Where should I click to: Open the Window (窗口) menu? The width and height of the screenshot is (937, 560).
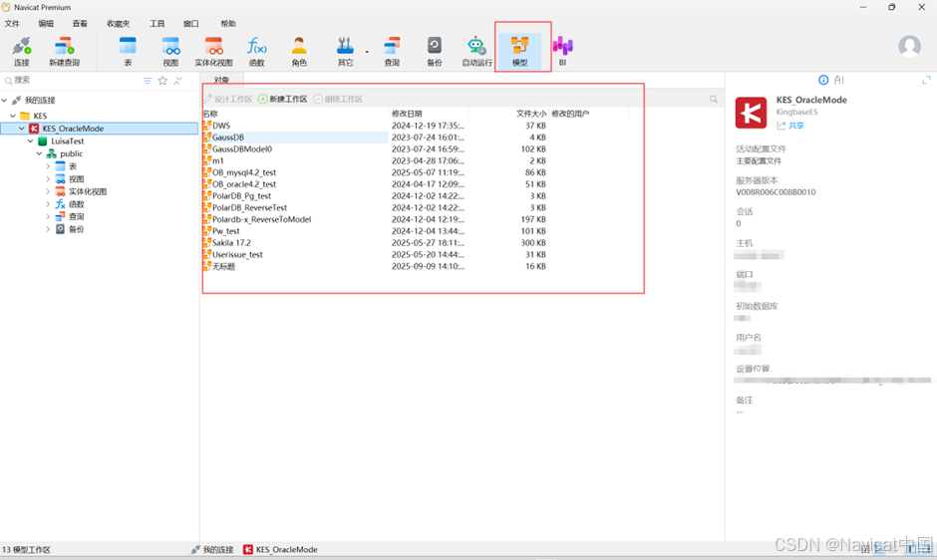click(190, 24)
